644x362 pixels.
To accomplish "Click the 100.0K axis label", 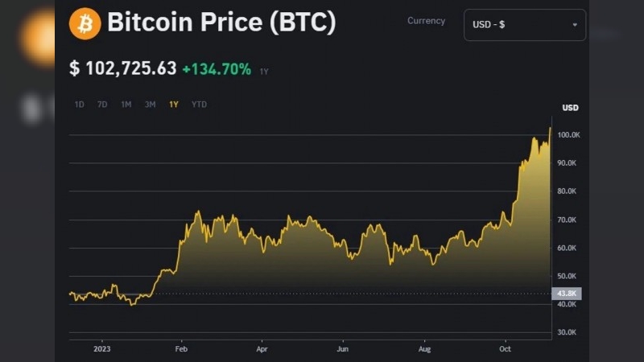I will point(568,135).
